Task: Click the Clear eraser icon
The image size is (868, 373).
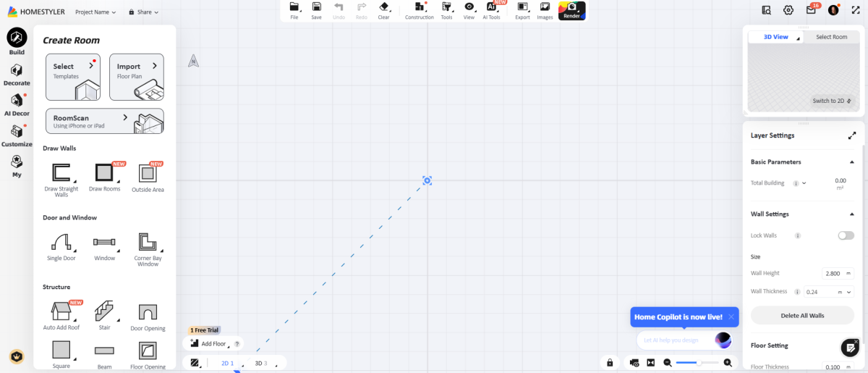Action: click(383, 10)
